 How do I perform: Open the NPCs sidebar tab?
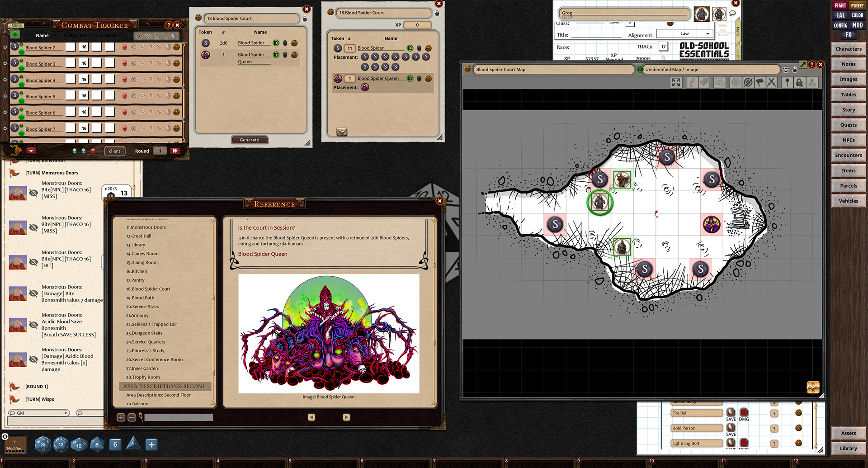coord(848,140)
